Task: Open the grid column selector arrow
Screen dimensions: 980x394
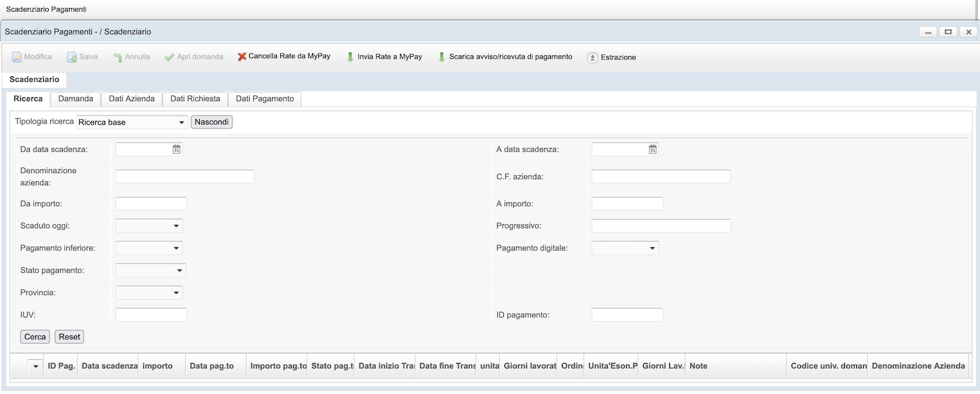Action: click(x=34, y=366)
